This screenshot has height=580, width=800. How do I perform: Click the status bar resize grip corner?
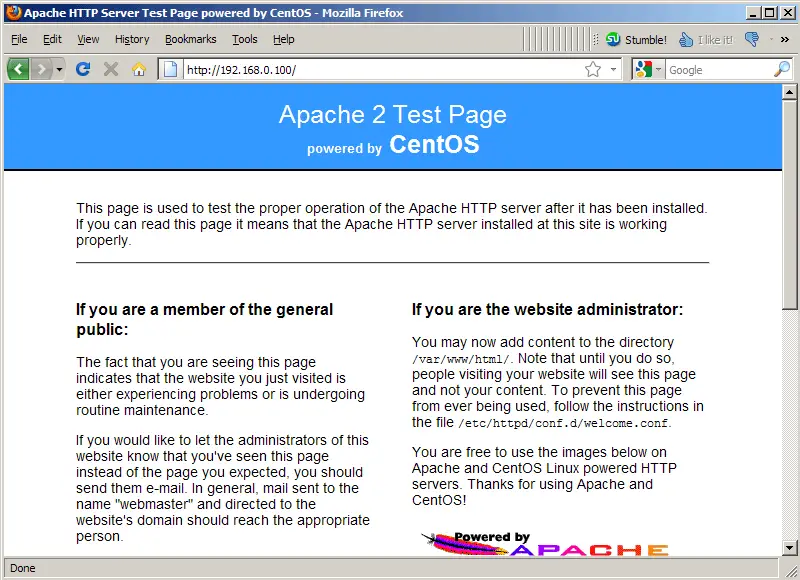tap(791, 570)
